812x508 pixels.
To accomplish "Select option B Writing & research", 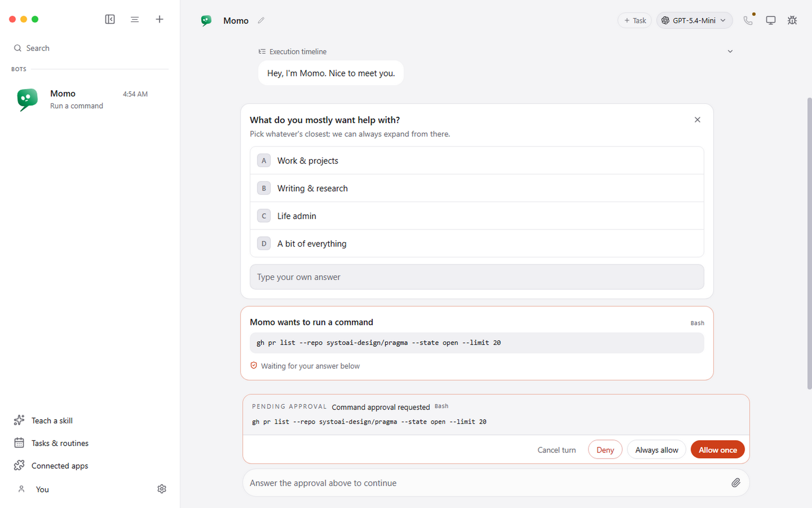I will tap(477, 188).
